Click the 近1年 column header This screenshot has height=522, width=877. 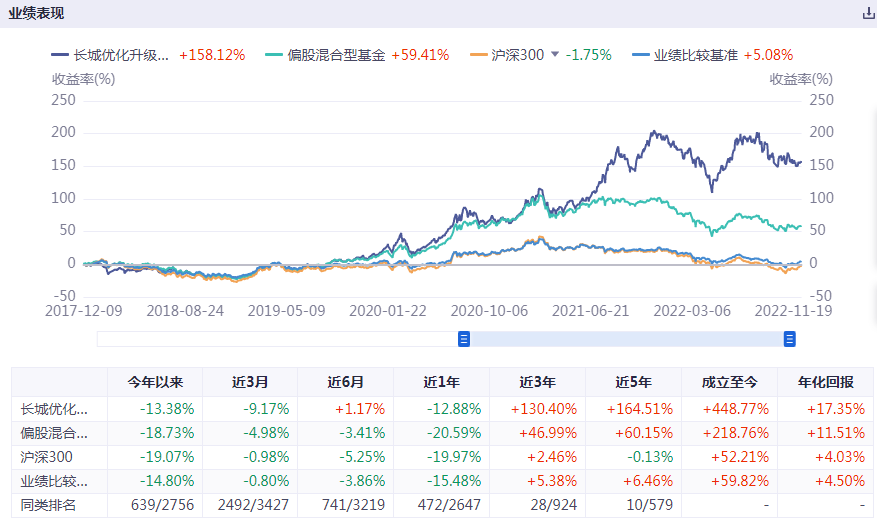[x=441, y=382]
